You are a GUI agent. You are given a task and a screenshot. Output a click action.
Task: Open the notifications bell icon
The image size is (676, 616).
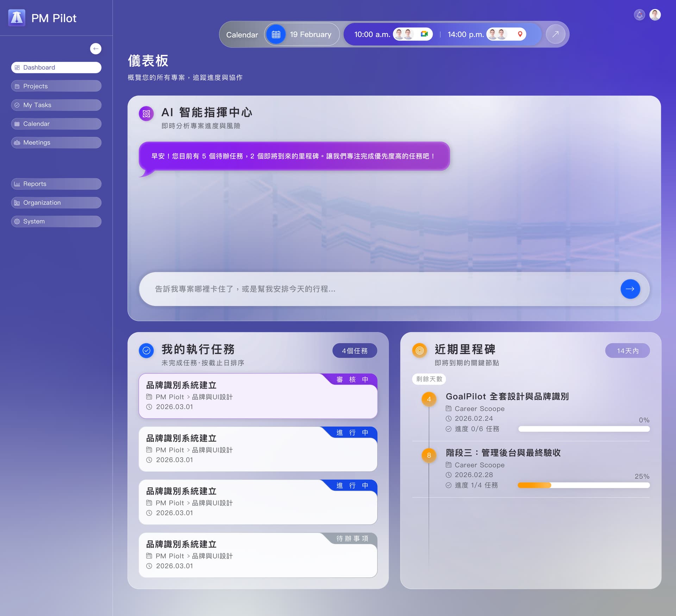coord(639,15)
